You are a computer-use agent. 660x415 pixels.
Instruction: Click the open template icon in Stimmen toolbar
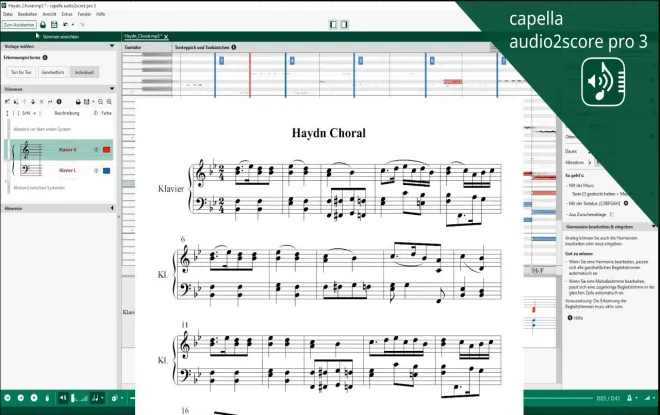[x=78, y=101]
